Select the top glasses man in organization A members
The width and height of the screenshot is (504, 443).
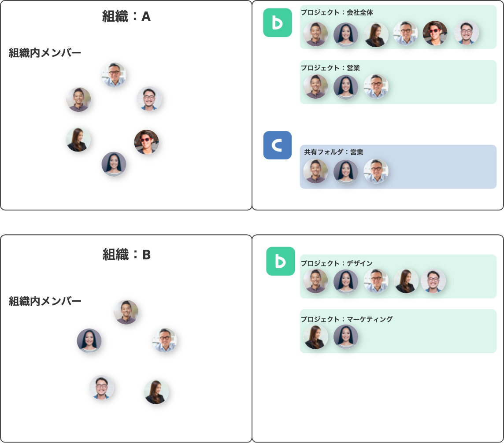114,75
